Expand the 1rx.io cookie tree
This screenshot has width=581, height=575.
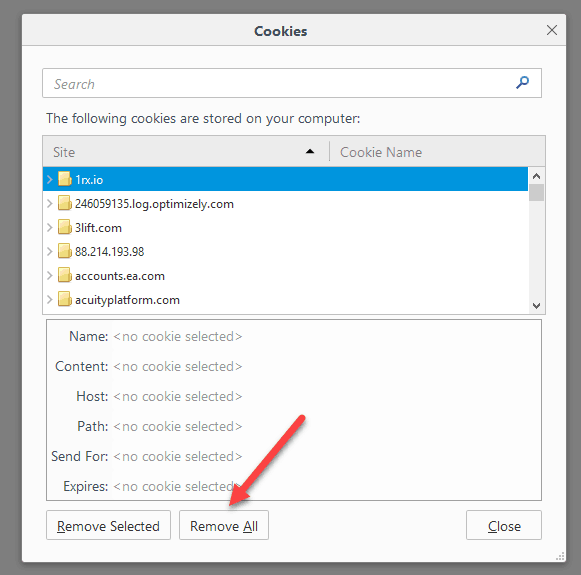(50, 179)
